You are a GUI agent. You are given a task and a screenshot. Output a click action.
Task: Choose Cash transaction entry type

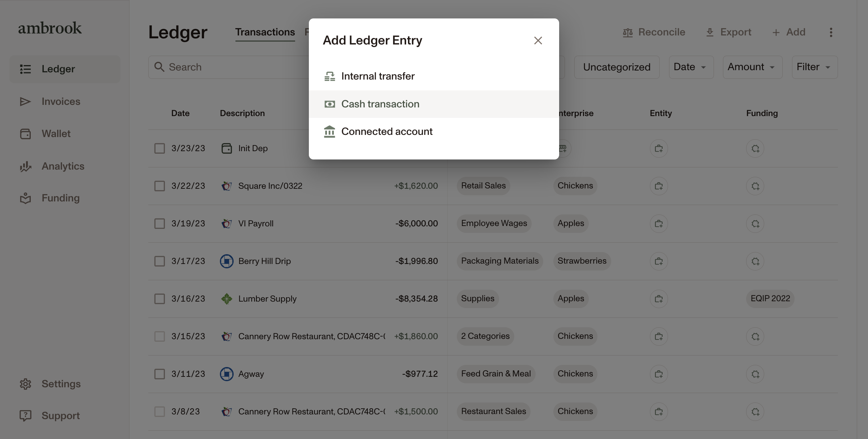434,104
